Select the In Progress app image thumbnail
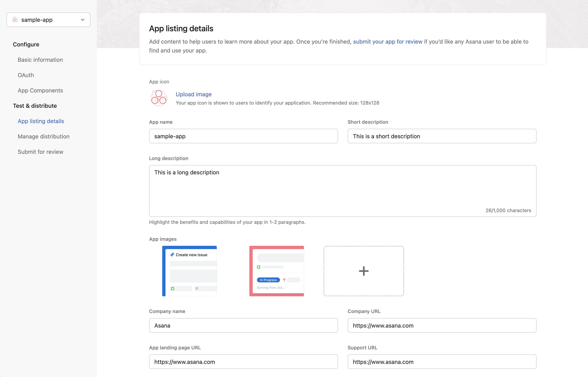Screen dimensions: 588x377 tap(276, 271)
